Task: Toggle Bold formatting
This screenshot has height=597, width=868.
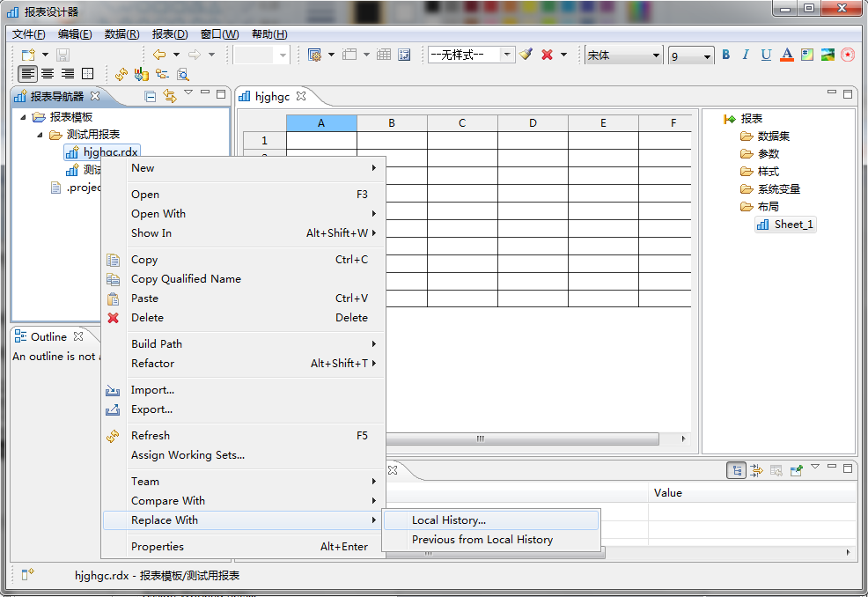Action: click(725, 55)
